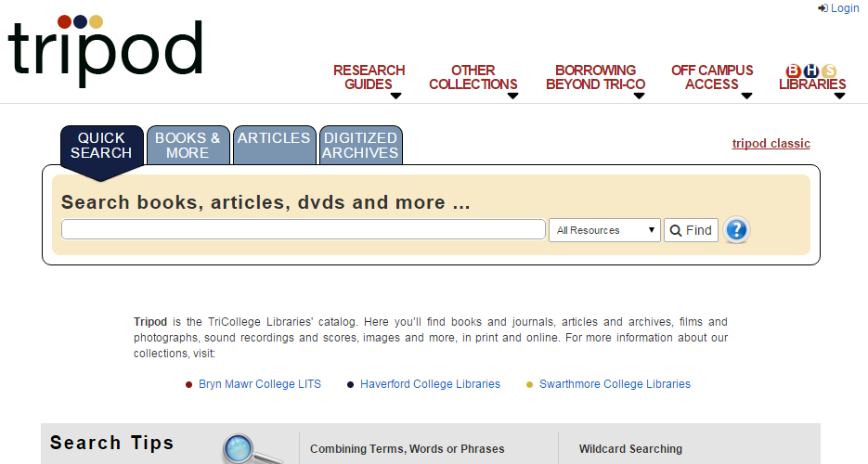Viewport: 868px width, 464px height.
Task: Open the All Resources dropdown
Action: (x=604, y=230)
